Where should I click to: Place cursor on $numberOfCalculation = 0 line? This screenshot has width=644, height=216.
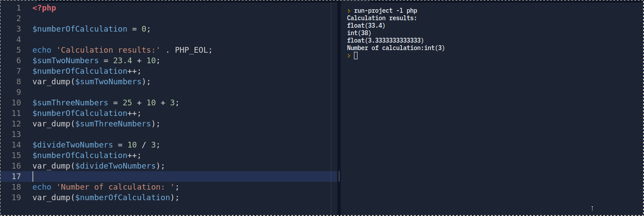(x=91, y=29)
